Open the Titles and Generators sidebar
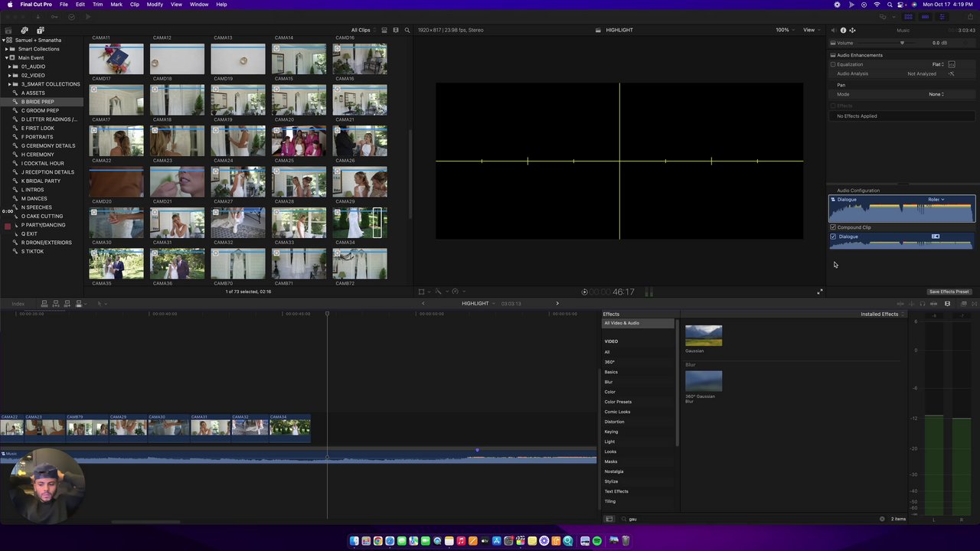Image resolution: width=980 pixels, height=551 pixels. [x=41, y=30]
